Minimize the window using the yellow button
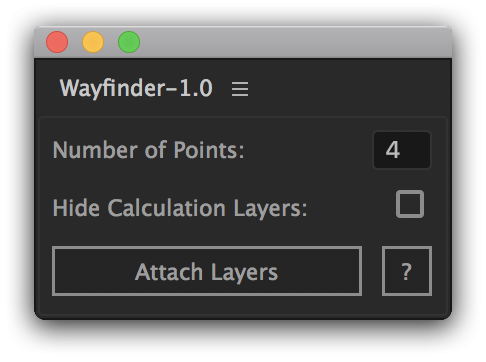The image size is (486, 362). tap(93, 42)
